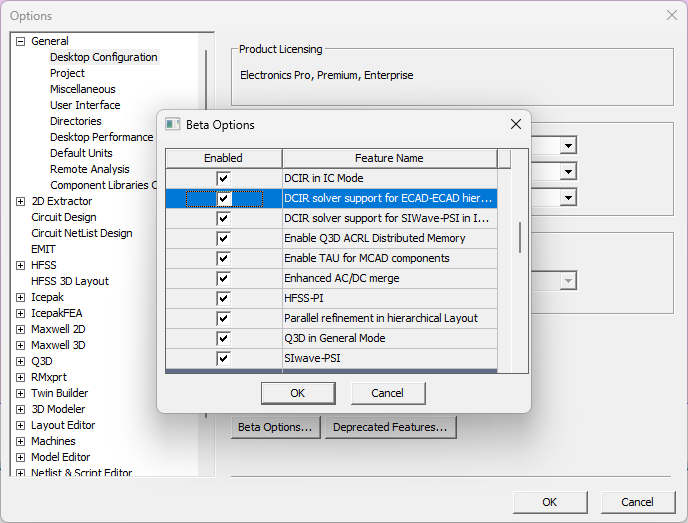
Task: Expand the Model Editor tree node
Action: [x=20, y=458]
